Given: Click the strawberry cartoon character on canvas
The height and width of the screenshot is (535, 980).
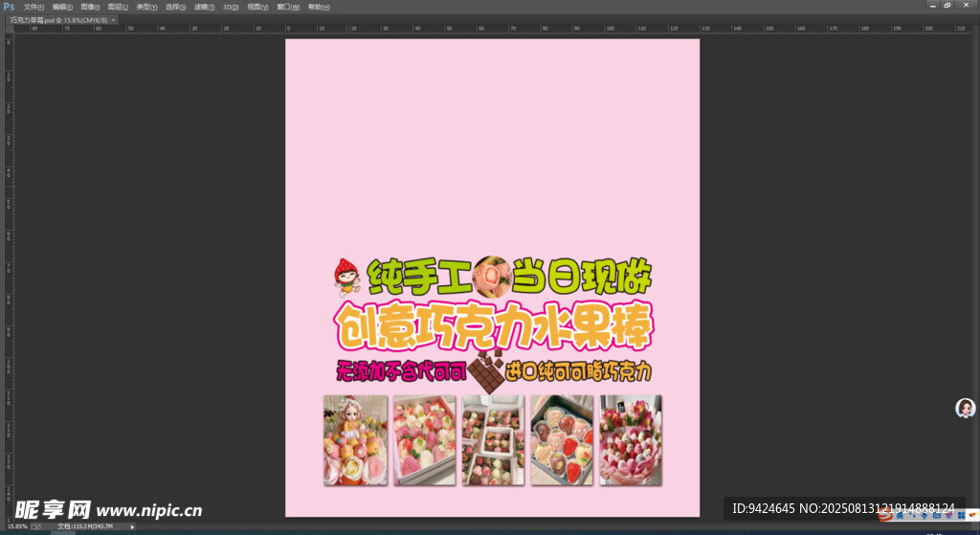Looking at the screenshot, I should point(346,276).
